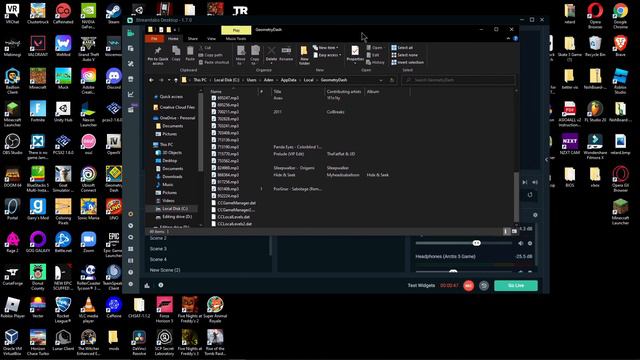640x360 pixels.
Task: Open the Recycle Bin
Action: coord(595,46)
